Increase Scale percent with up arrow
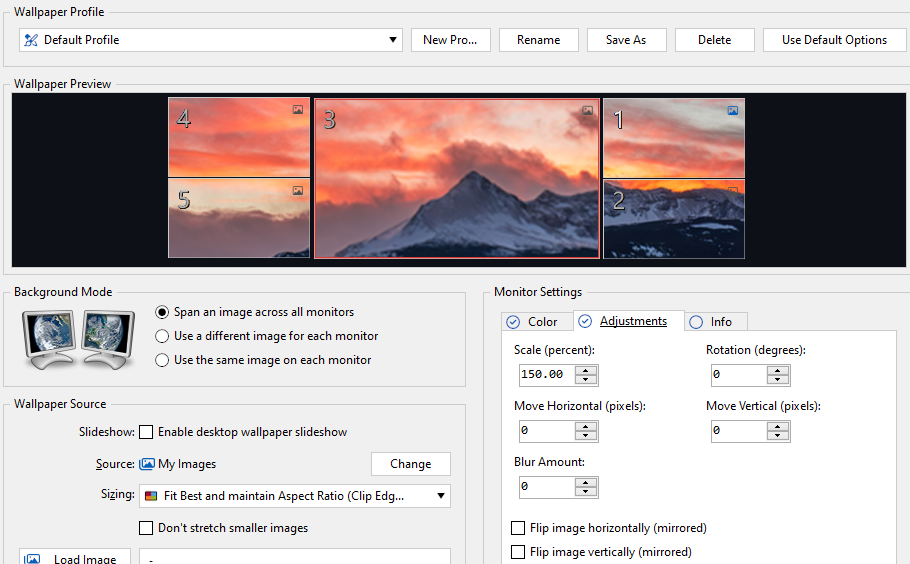The height and width of the screenshot is (564, 910). [586, 370]
